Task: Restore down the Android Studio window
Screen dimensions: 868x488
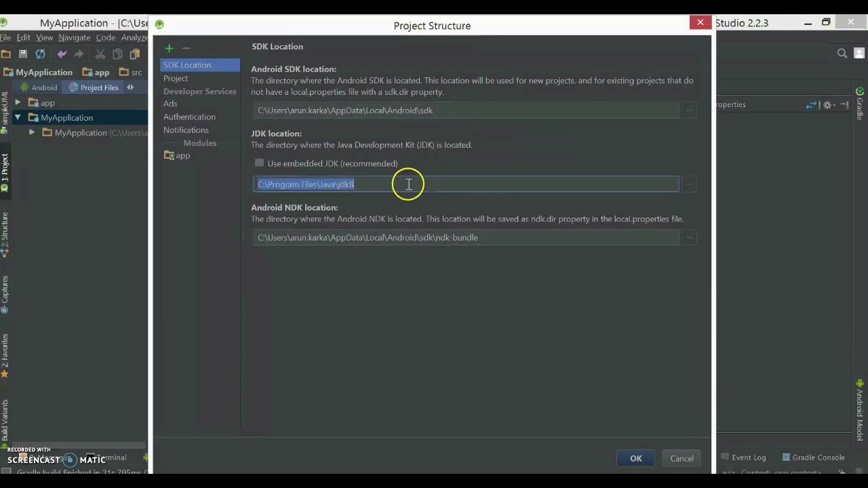Action: click(x=826, y=23)
